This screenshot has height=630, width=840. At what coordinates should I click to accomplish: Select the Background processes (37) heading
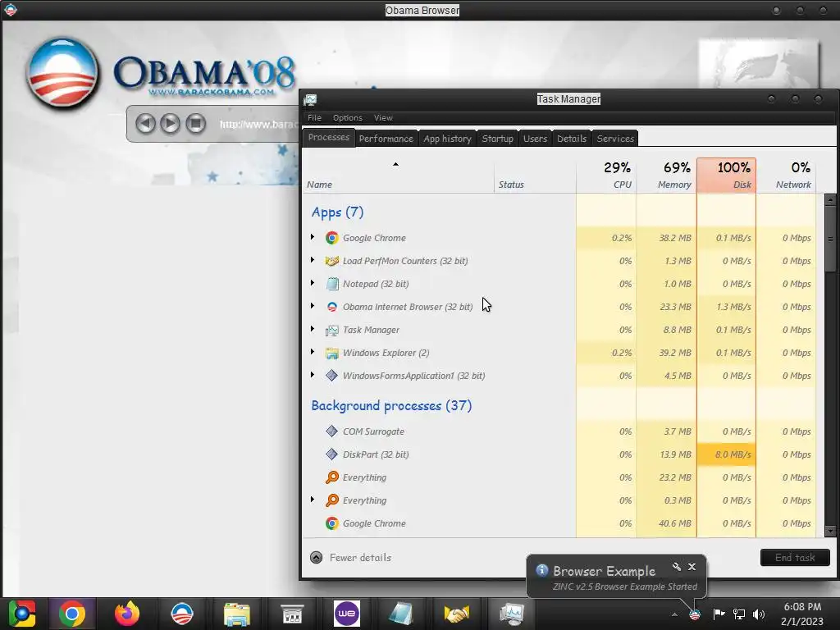click(x=391, y=405)
